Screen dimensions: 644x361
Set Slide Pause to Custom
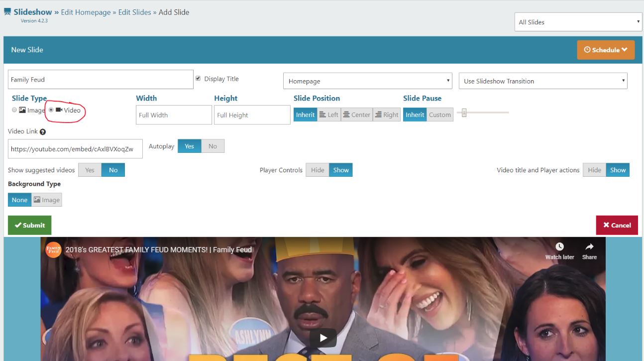pyautogui.click(x=440, y=115)
